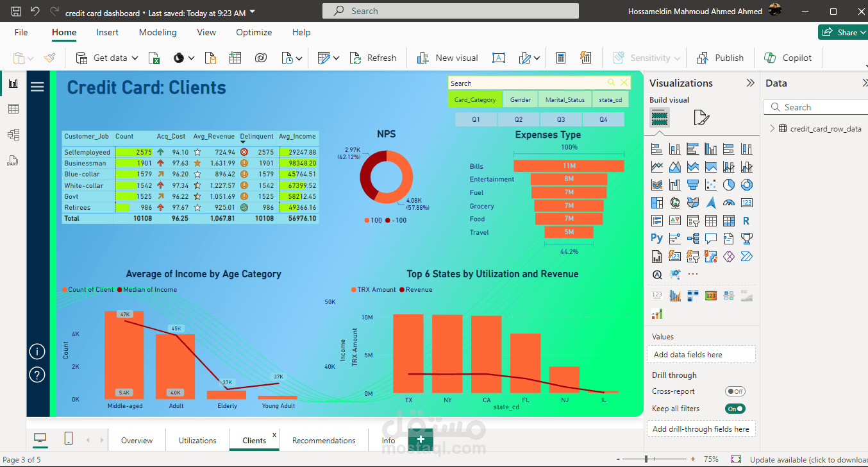The image size is (868, 467).
Task: Collapse the Visualizations pane
Action: (750, 83)
